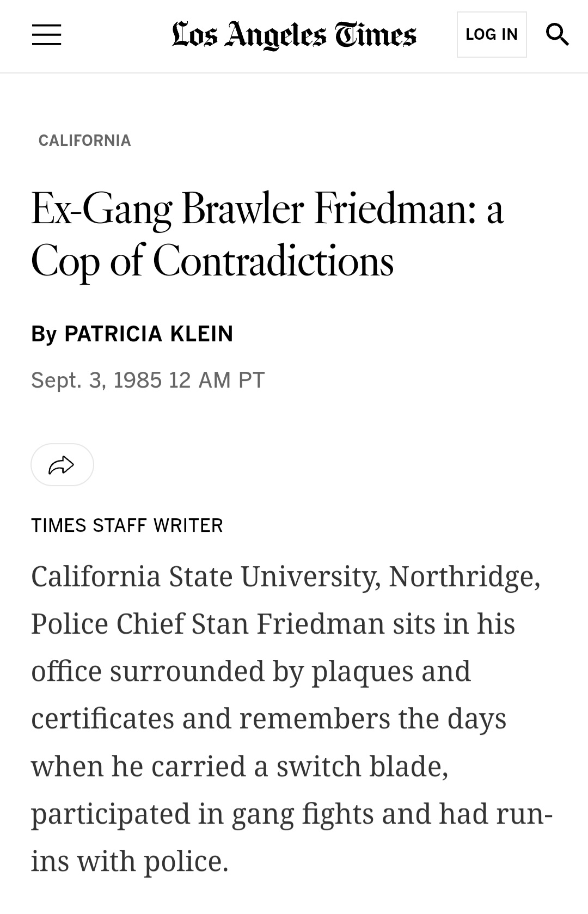Screen dimensions: 588x914
Task: Click the TIMES STAFF WRITER label
Action: point(127,525)
